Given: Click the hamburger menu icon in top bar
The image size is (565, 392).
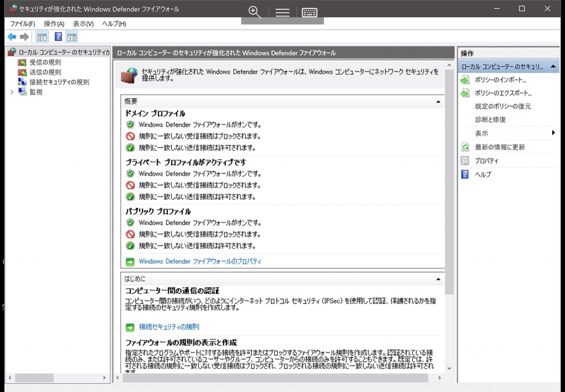Looking at the screenshot, I should click(x=282, y=12).
